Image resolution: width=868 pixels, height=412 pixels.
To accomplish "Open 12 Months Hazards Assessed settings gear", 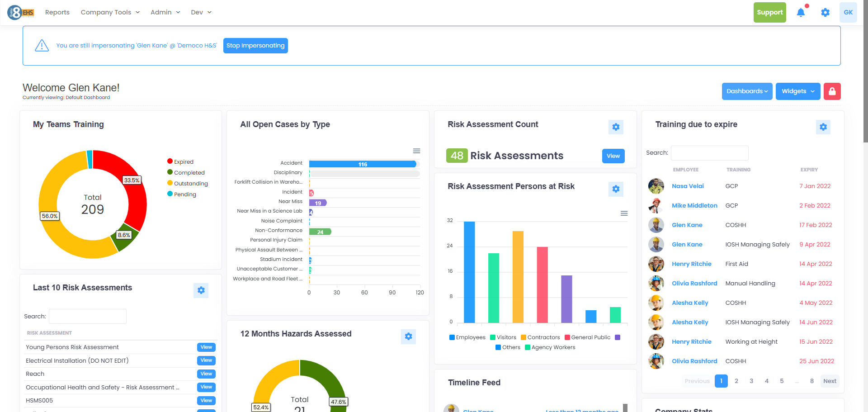I will 408,336.
